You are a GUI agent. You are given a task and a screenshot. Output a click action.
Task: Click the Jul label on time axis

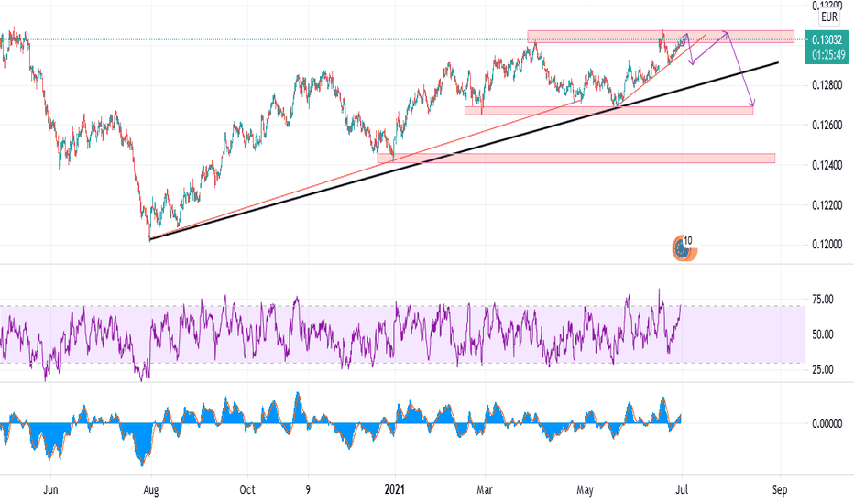(x=682, y=490)
